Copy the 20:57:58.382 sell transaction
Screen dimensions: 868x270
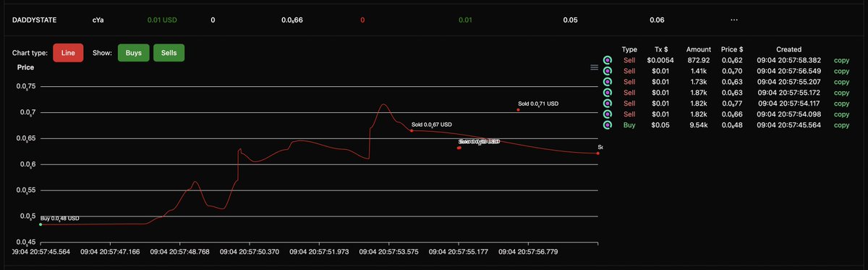pos(841,61)
